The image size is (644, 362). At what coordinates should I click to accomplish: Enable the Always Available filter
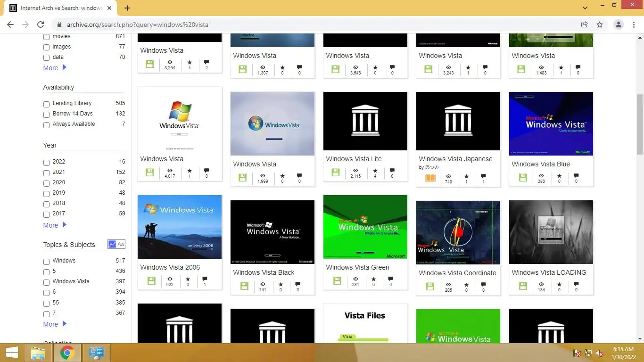click(x=46, y=125)
